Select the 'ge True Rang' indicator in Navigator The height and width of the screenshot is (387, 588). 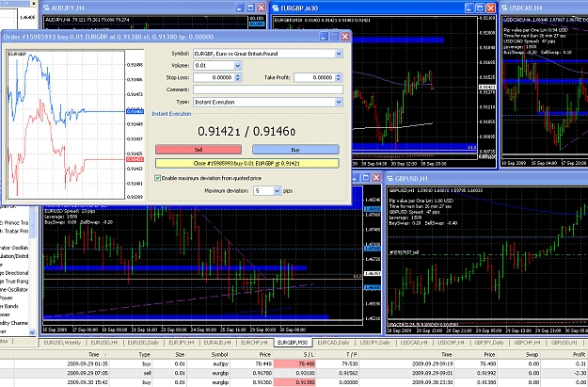(14, 282)
